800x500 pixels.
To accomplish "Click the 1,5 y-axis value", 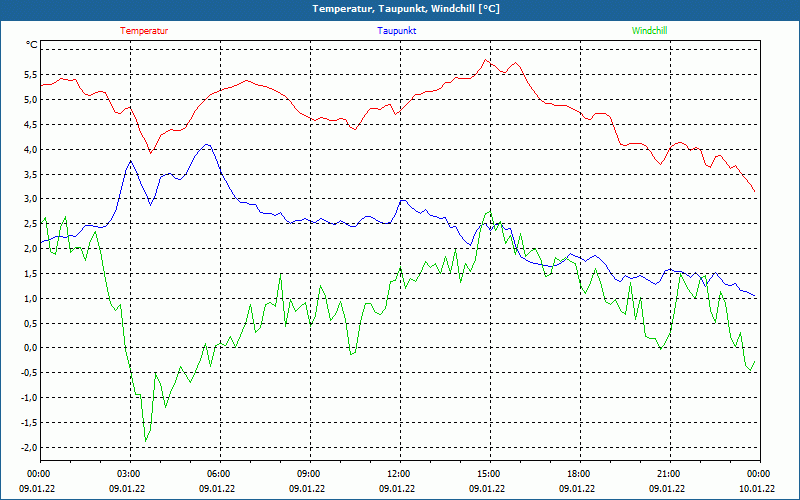I will 31,273.
